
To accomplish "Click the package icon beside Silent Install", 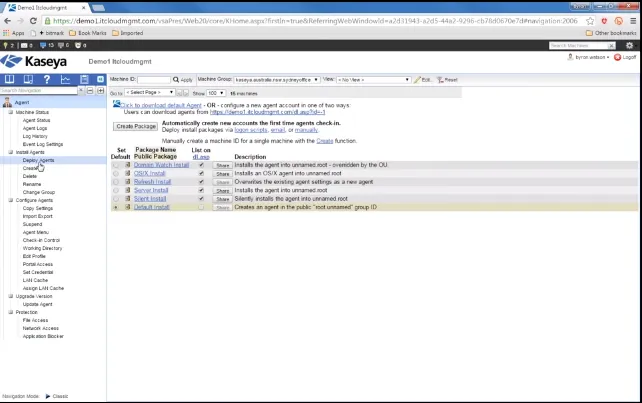I will [x=128, y=199].
